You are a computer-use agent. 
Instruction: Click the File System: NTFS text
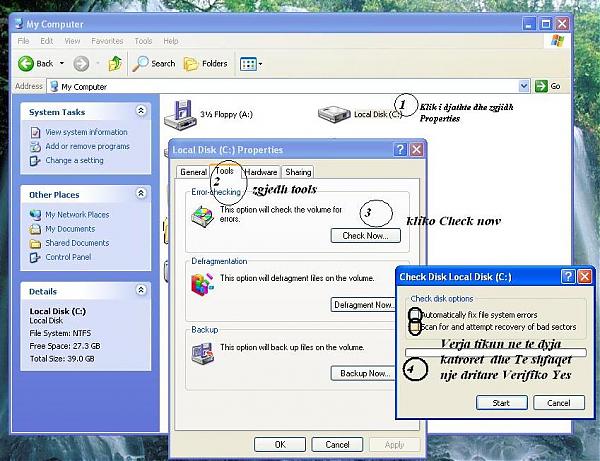click(60, 333)
